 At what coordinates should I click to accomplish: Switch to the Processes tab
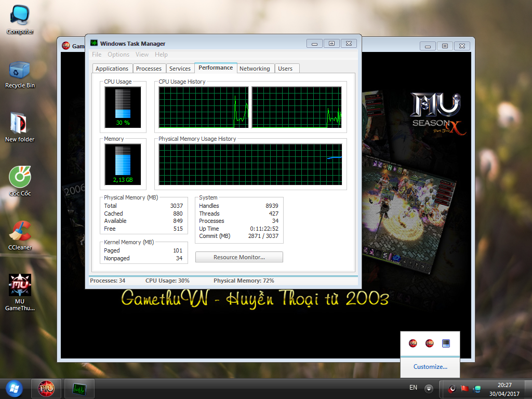(x=149, y=69)
